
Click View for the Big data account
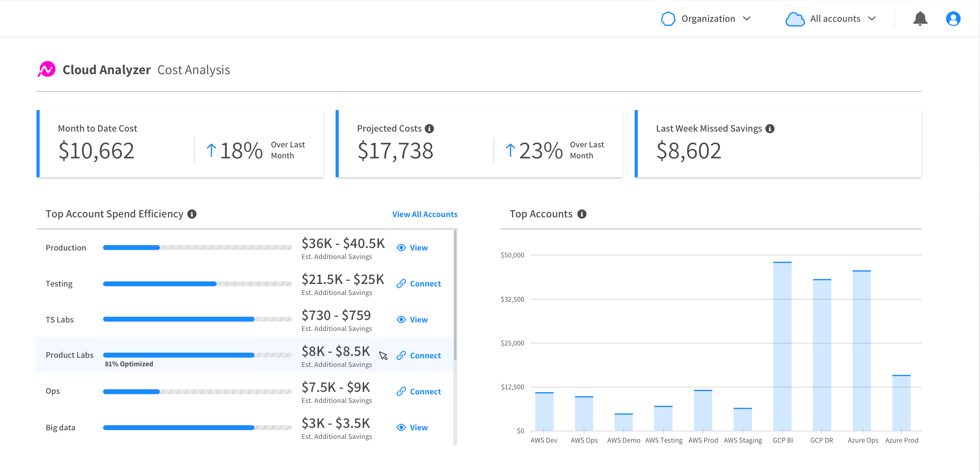[419, 427]
